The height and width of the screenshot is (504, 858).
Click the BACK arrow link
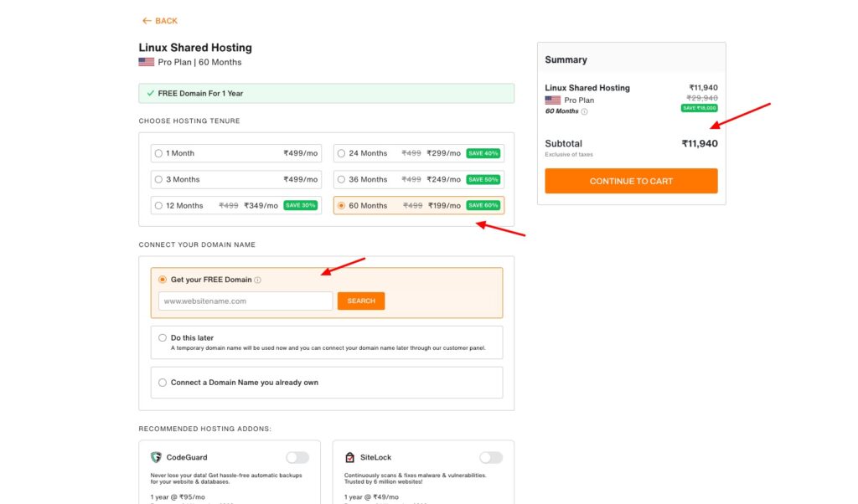coord(159,21)
